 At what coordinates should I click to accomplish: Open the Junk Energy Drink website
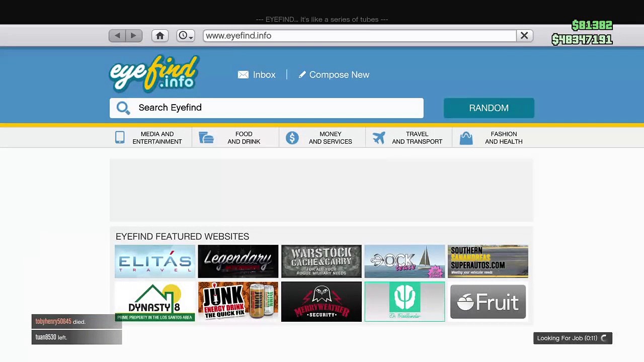(238, 302)
